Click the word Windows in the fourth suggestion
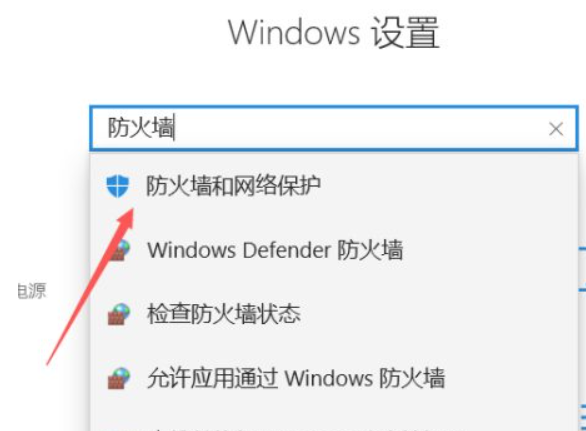 tap(329, 378)
